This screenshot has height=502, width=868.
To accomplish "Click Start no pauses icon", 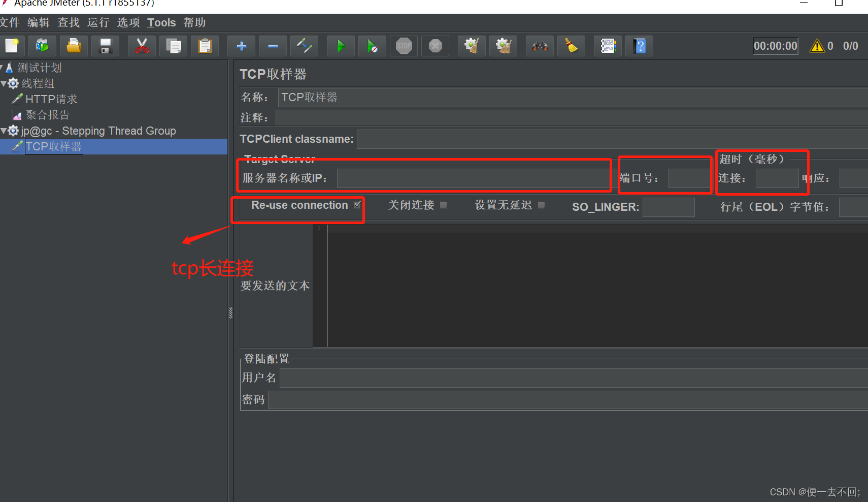I will [x=373, y=46].
